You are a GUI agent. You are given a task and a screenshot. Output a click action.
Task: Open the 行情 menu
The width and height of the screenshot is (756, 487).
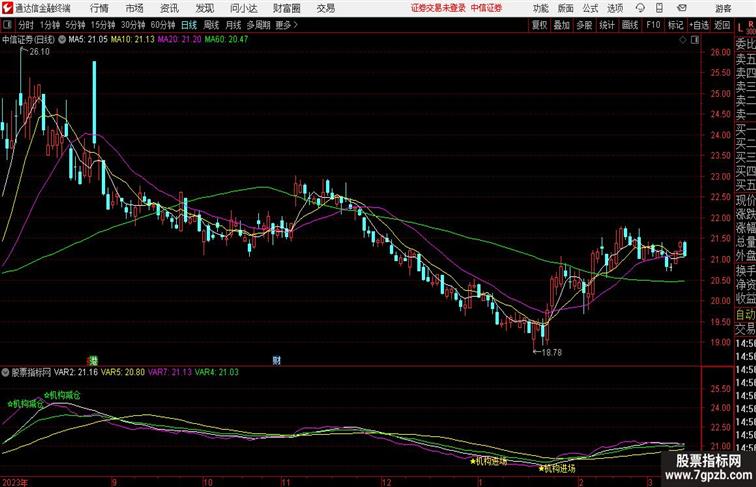tap(99, 8)
